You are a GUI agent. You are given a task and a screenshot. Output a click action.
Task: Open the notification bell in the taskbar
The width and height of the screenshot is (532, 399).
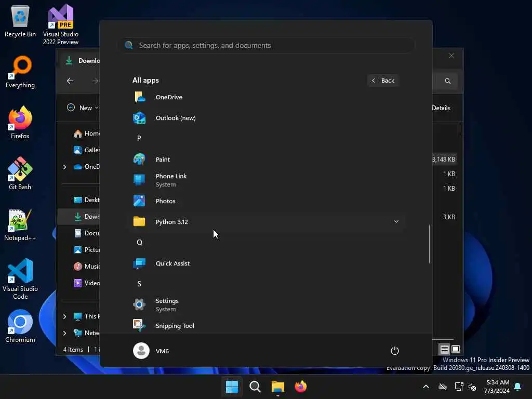tap(518, 387)
